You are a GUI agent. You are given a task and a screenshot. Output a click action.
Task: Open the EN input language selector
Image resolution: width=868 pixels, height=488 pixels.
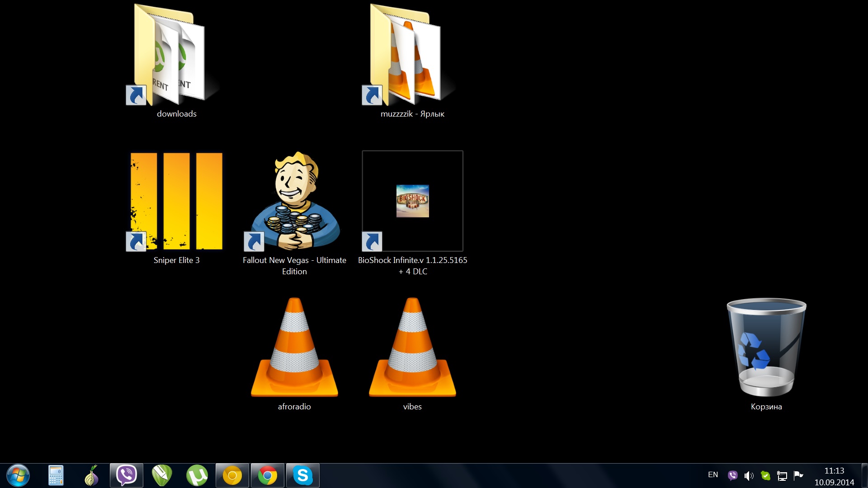(713, 475)
